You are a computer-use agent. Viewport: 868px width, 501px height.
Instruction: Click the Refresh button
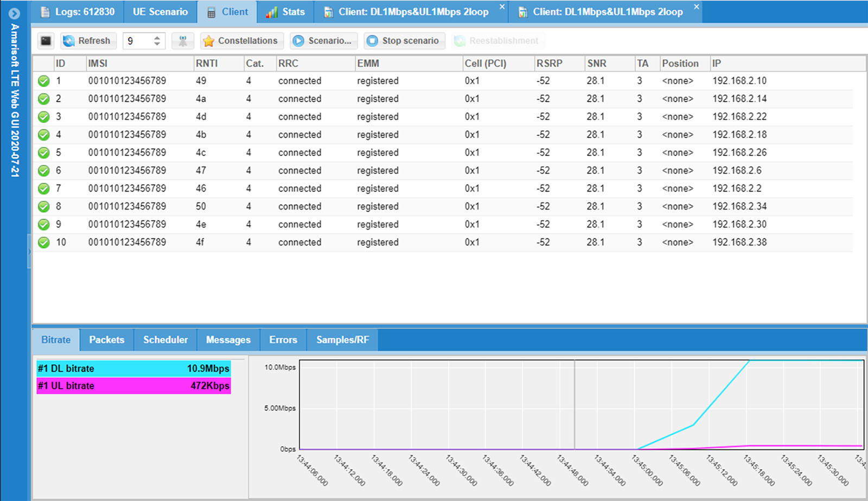87,41
